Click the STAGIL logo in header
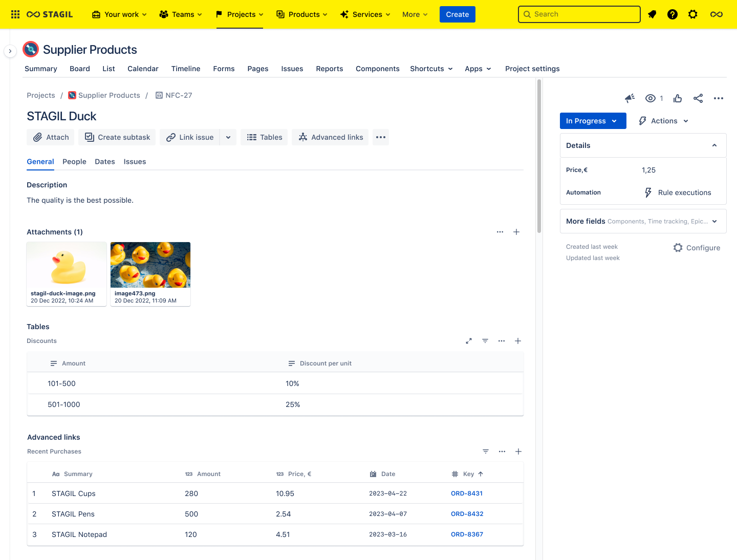 (50, 14)
